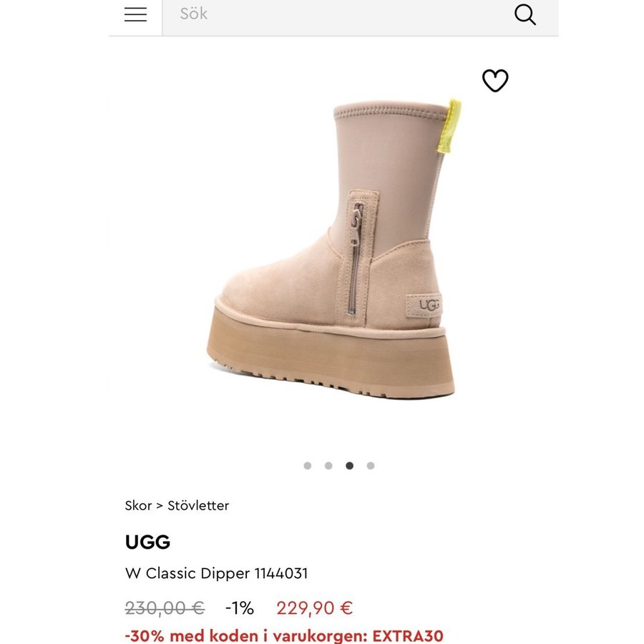Screen dimensions: 644x644
Task: Show second product image via carousel dot
Action: (x=328, y=465)
